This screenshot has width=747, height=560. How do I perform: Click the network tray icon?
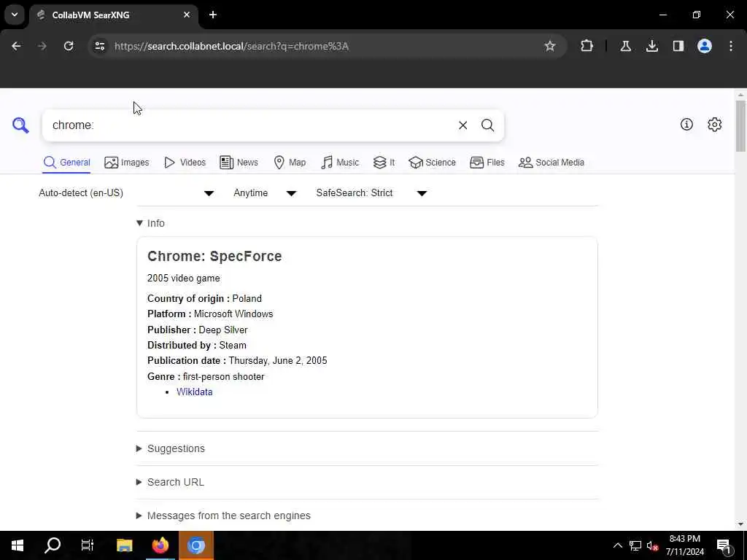click(635, 545)
